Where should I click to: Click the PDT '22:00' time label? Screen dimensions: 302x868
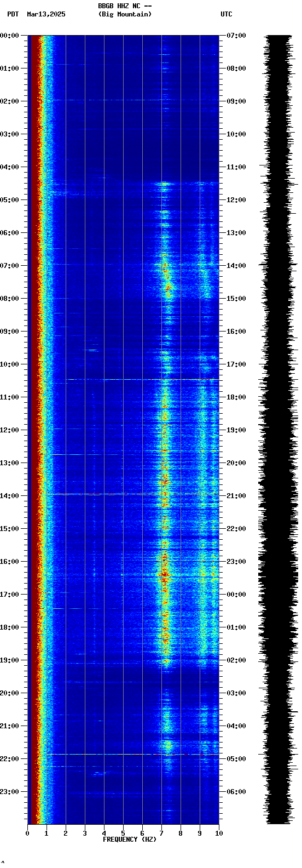[9, 759]
